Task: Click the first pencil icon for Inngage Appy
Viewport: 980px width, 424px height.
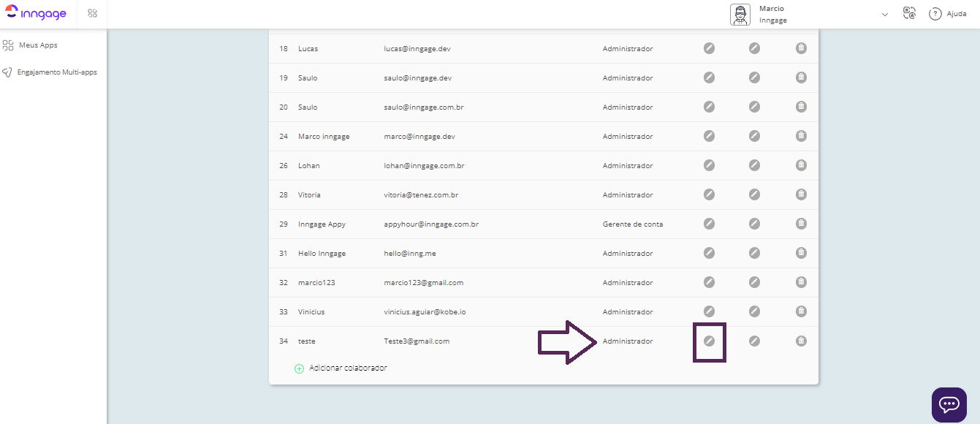Action: (x=709, y=224)
